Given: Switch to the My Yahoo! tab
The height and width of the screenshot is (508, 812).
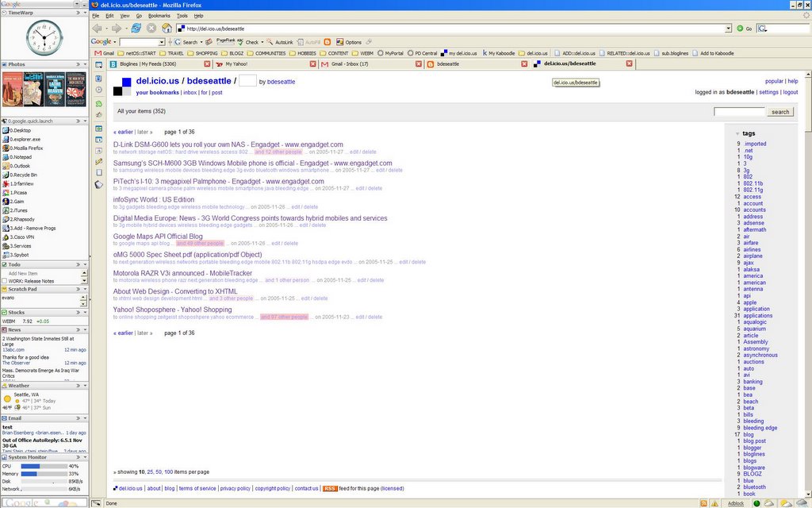Looking at the screenshot, I should [266, 63].
